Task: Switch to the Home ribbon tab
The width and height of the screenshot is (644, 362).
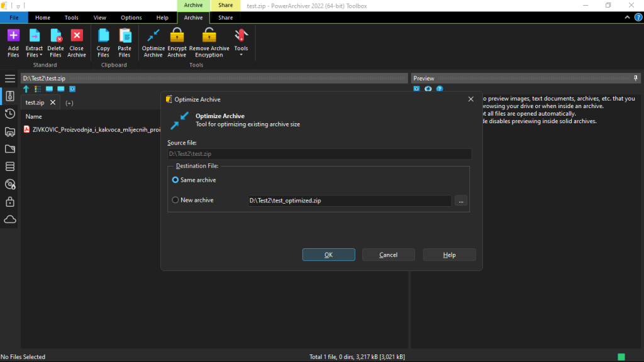Action: pos(43,18)
